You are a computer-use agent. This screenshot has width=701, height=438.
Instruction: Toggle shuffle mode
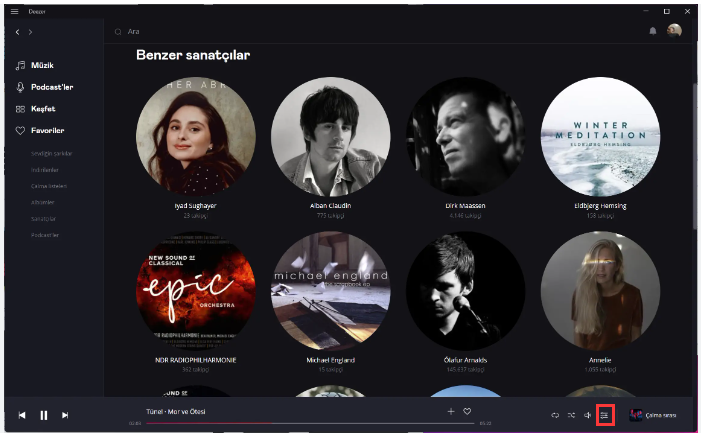(571, 415)
